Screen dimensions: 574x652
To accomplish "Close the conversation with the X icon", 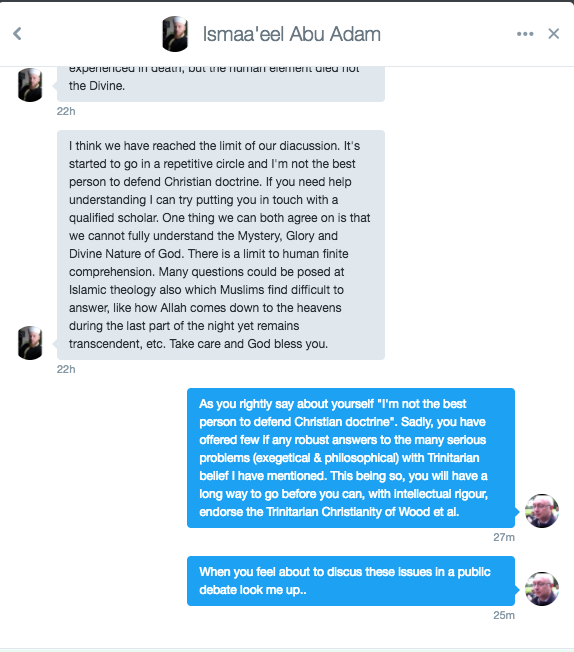I will point(554,34).
